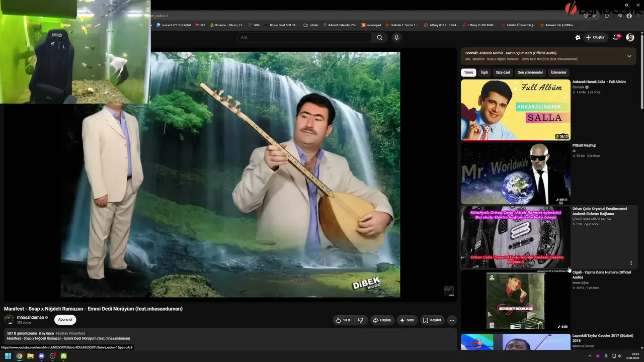The height and width of the screenshot is (362, 644).
Task: Open the Altın bookmark
Action: (x=254, y=25)
